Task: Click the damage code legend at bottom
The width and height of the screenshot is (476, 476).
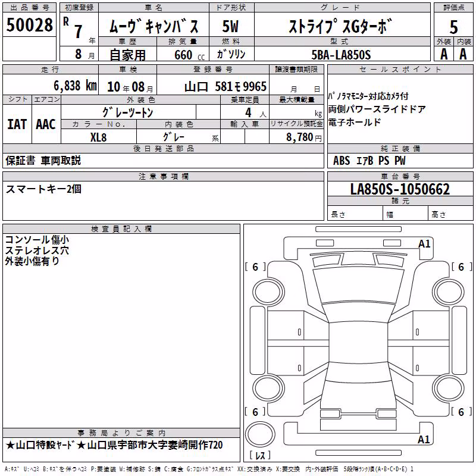Action: (209, 469)
